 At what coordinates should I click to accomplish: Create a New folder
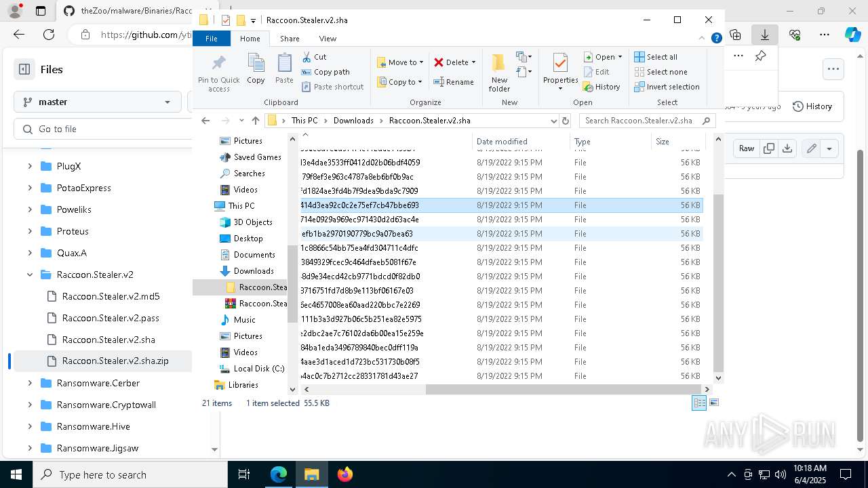pyautogui.click(x=499, y=73)
